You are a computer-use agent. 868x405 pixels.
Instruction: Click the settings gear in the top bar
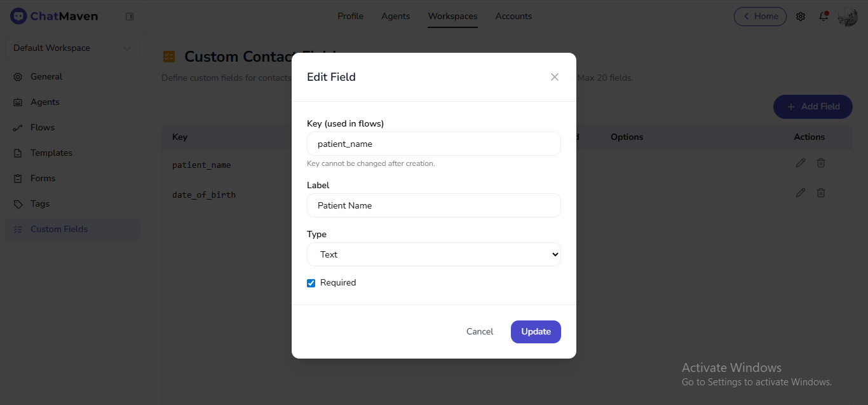801,17
